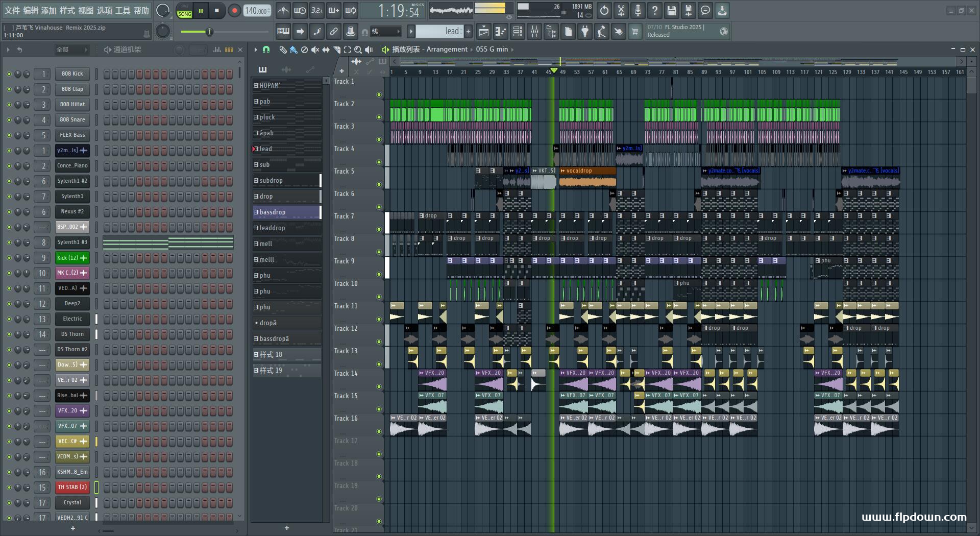Select the playlist pencil draw tool
The width and height of the screenshot is (980, 536).
point(283,50)
